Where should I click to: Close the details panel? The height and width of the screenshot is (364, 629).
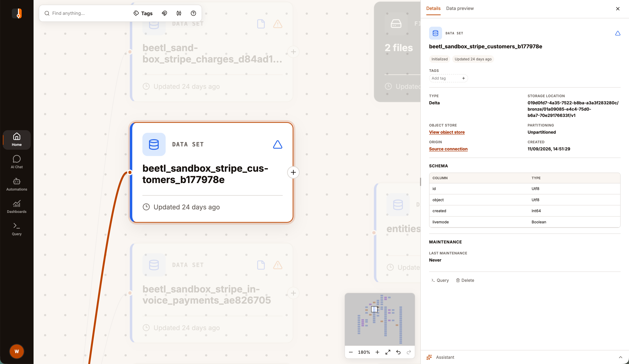tap(618, 9)
